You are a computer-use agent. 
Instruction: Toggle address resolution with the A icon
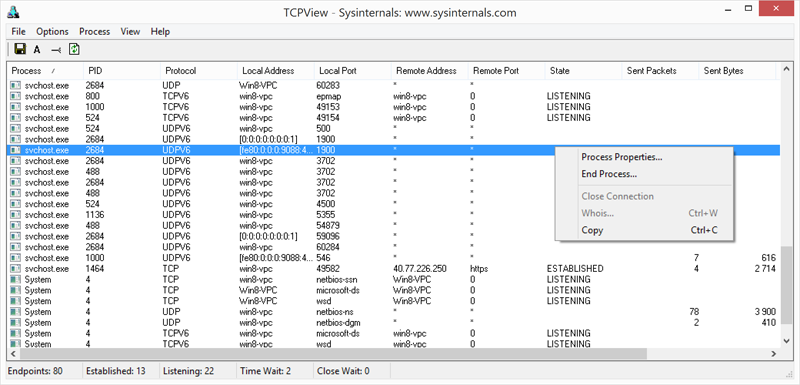coord(37,49)
